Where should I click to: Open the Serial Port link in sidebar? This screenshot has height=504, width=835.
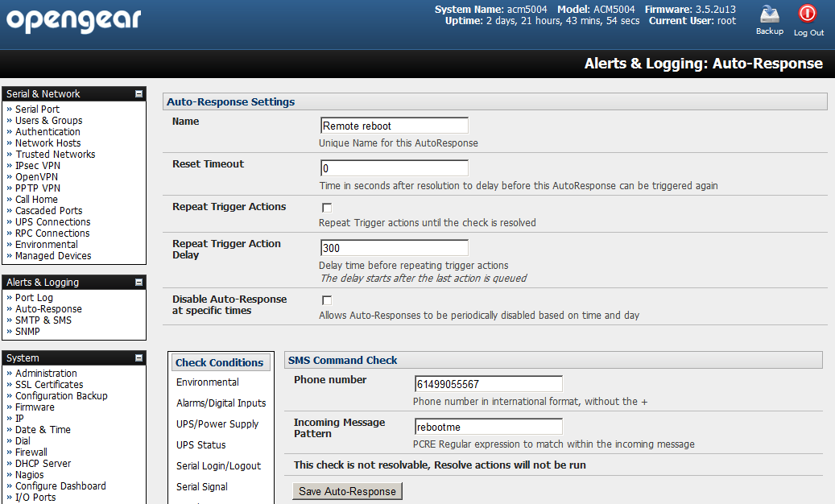37,109
